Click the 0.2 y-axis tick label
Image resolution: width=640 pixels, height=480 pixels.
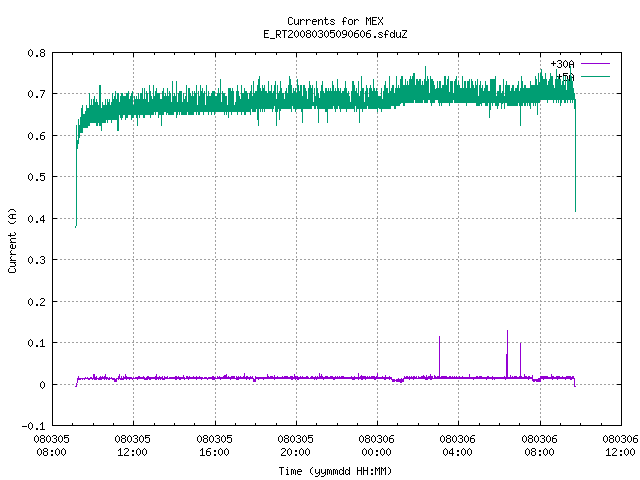tap(36, 302)
